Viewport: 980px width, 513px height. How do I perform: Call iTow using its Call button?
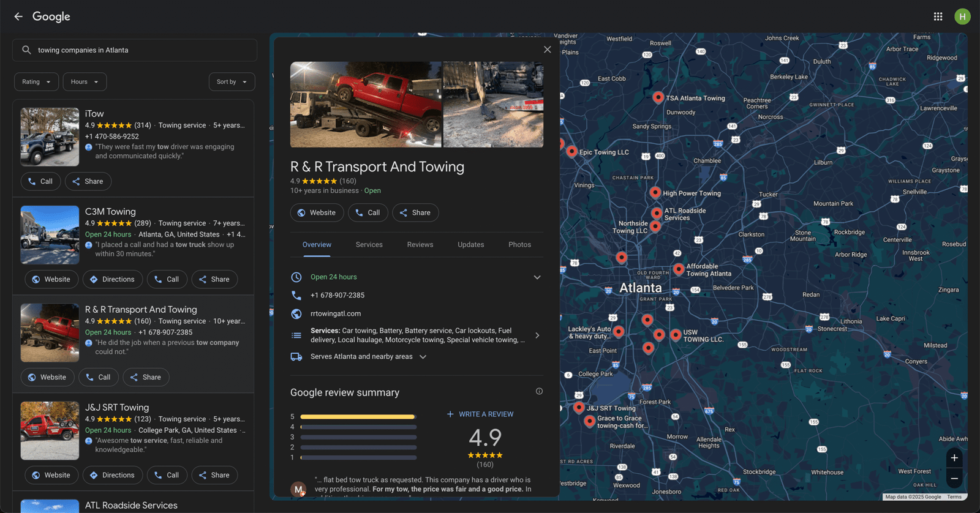point(40,181)
